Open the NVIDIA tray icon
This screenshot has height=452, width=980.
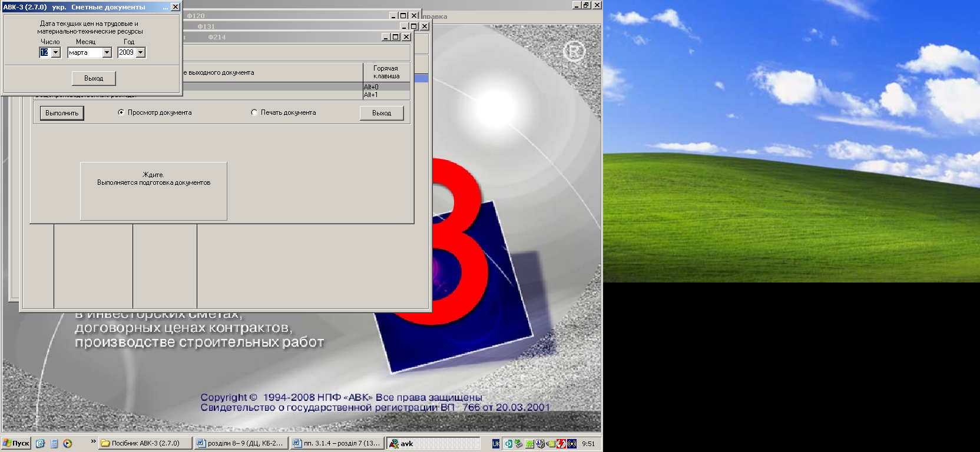tap(551, 444)
